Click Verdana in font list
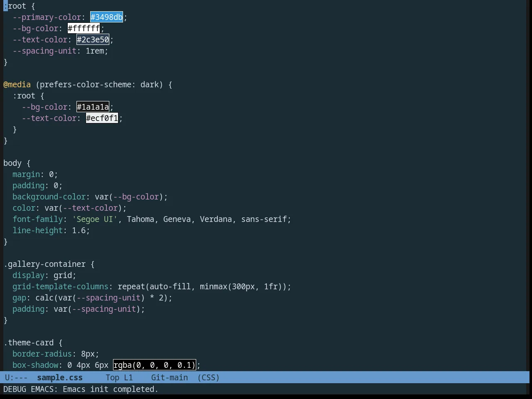This screenshot has width=532, height=399. (x=216, y=219)
